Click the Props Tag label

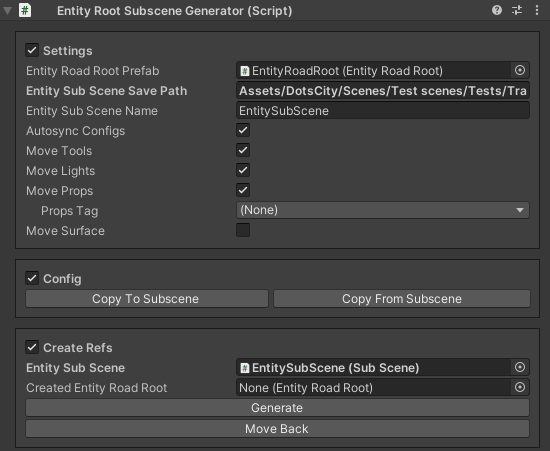click(69, 211)
